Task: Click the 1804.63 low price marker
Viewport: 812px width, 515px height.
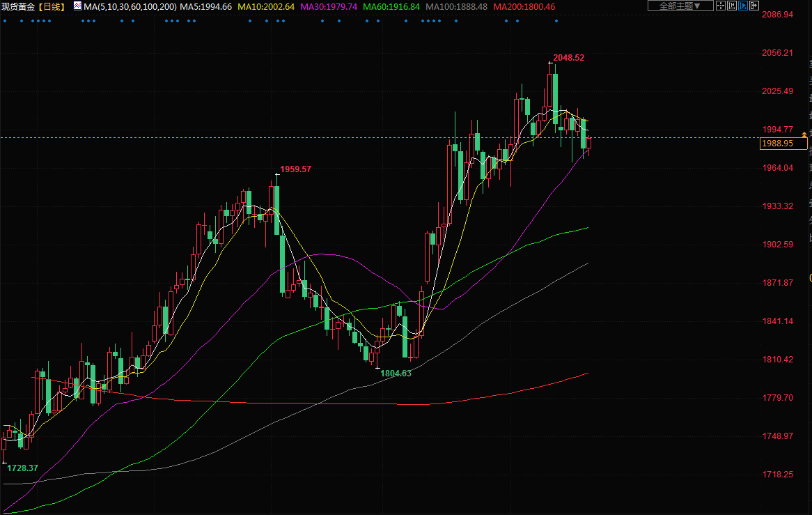Action: point(396,373)
